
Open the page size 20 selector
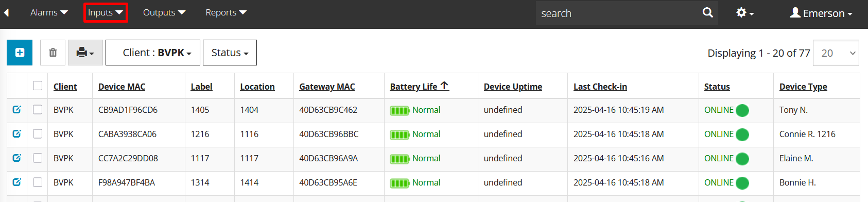click(x=836, y=53)
